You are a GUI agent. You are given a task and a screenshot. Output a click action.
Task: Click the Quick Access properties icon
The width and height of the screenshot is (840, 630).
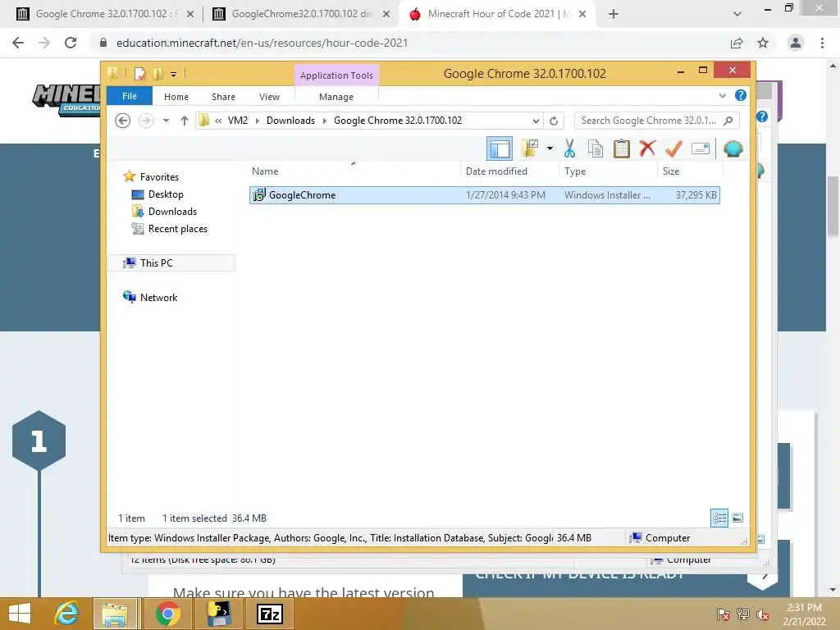tap(139, 74)
